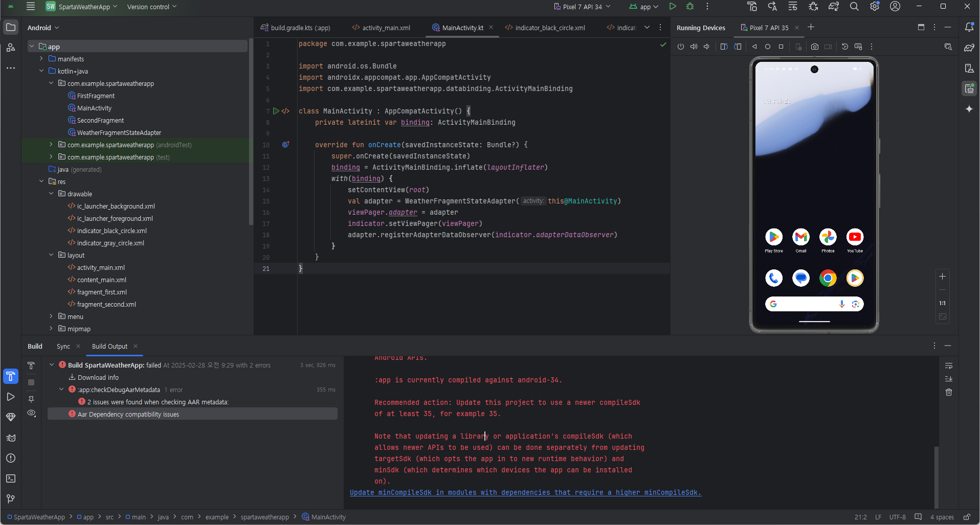Toggle the eye view options in Build panel

pyautogui.click(x=31, y=413)
